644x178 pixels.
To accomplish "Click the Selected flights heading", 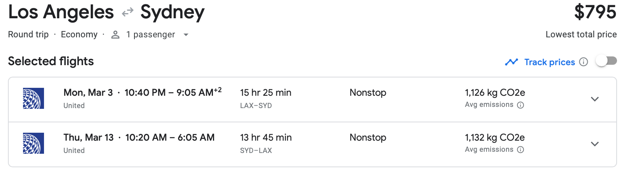I will (x=51, y=61).
